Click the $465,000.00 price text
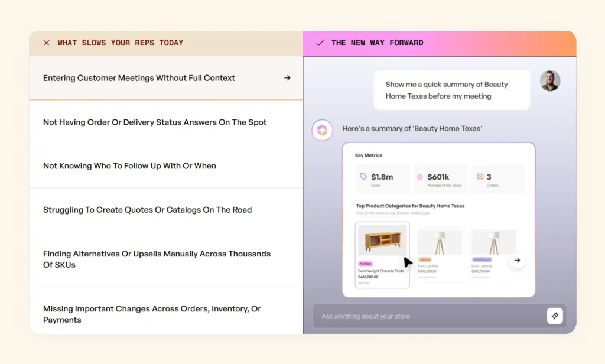Viewport: 605px width, 364px height. click(x=368, y=277)
